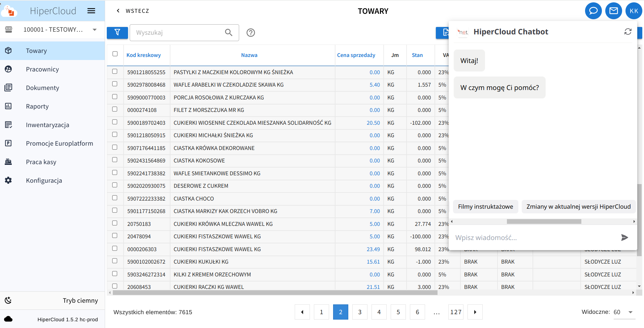Viewport: 644px width, 328px height.
Task: Click the search magnifier icon
Action: [x=229, y=33]
